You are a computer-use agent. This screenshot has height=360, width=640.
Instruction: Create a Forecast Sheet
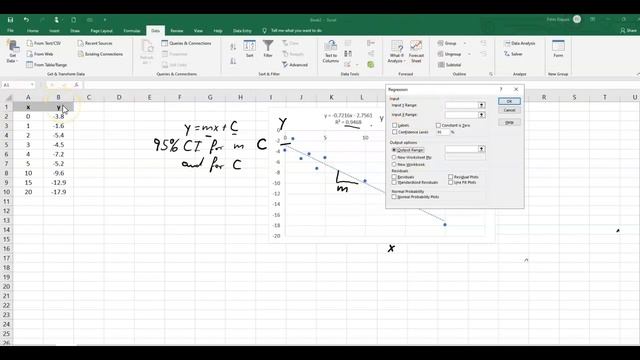(x=416, y=52)
